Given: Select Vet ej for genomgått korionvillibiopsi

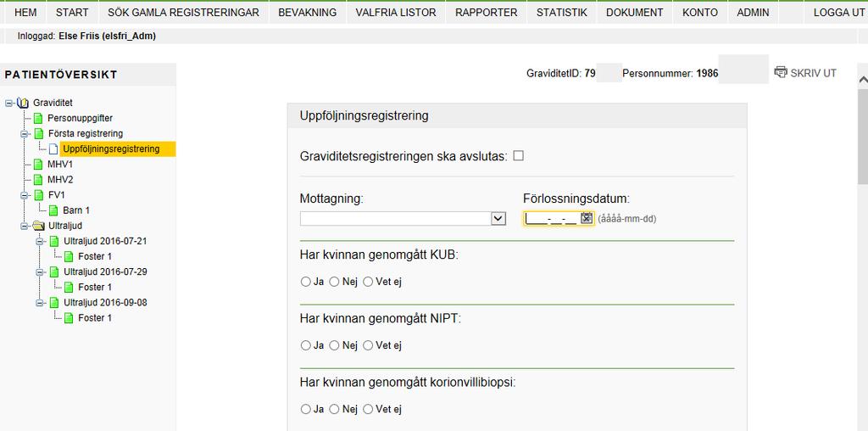Looking at the screenshot, I should coord(368,410).
